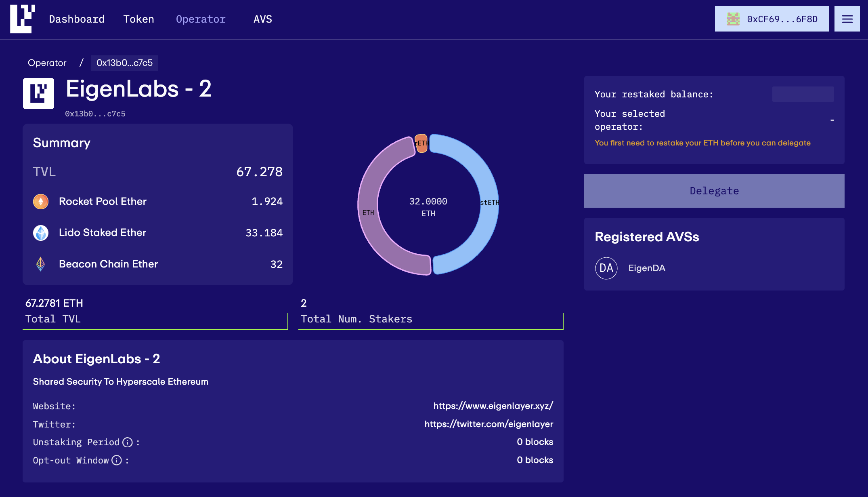Switch to the AVS nav item
This screenshot has height=497, width=868.
point(262,19)
